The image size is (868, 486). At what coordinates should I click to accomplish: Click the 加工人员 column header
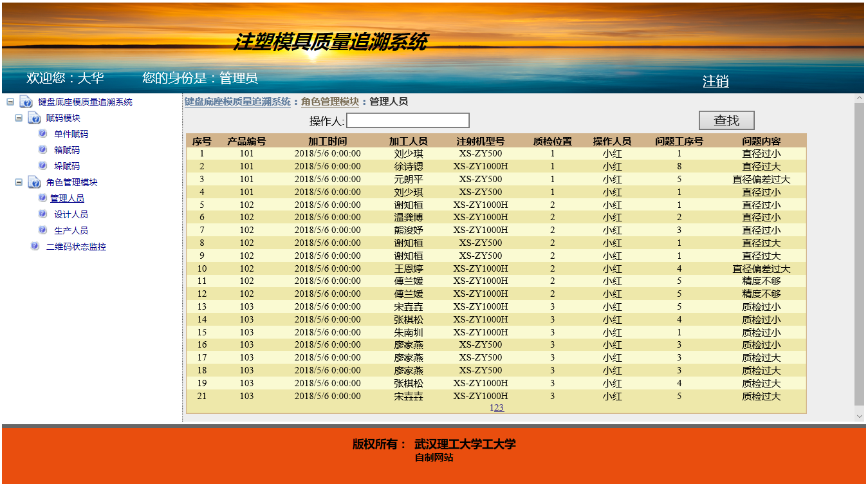(x=409, y=141)
